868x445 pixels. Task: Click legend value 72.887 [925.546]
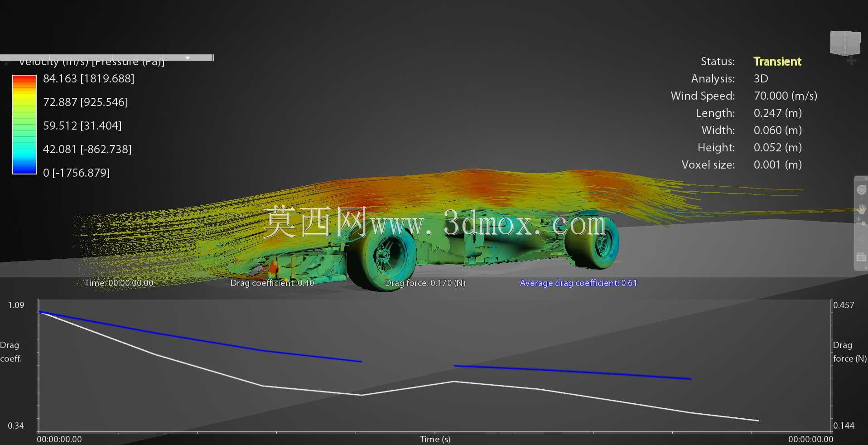pos(85,102)
